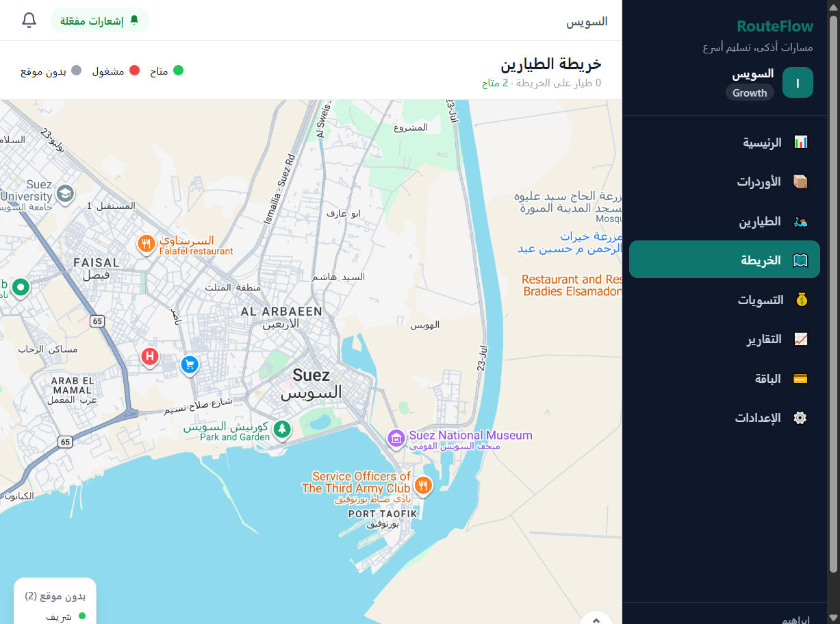Click the 2 متاح available count text
Viewport: 840px width, 624px height.
[x=496, y=84]
